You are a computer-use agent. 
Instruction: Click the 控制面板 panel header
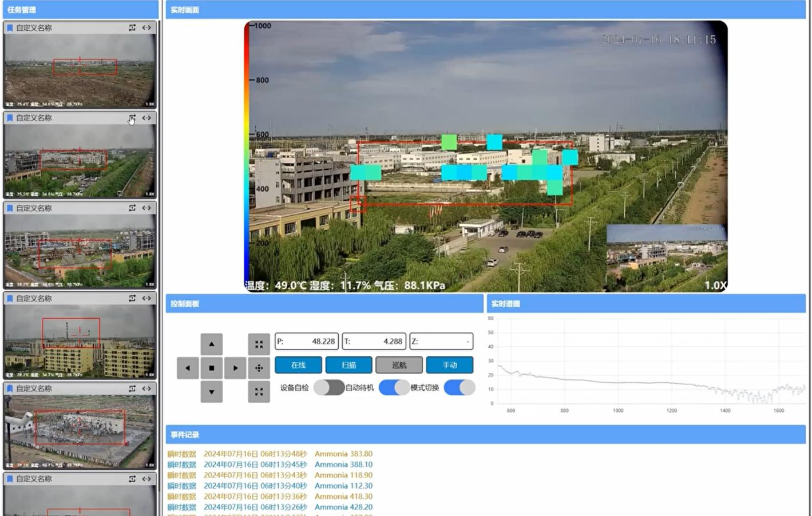[x=324, y=304]
